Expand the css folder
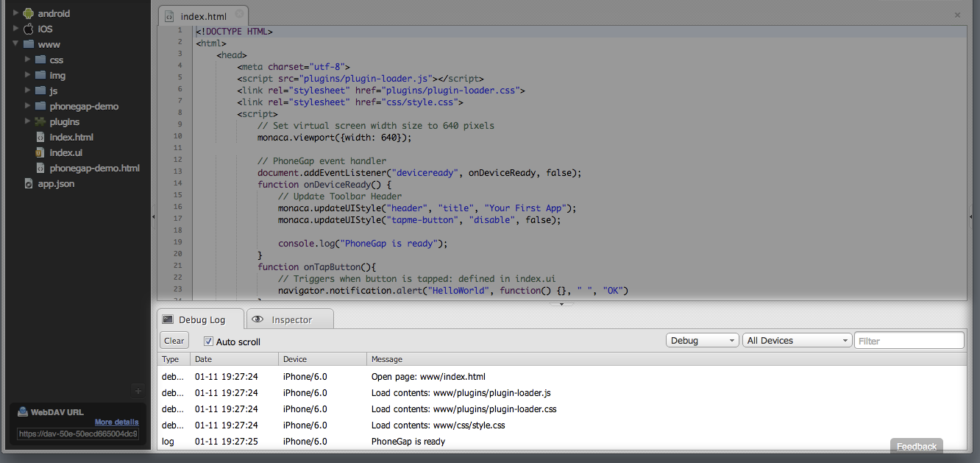Screen dimensions: 980x463 pyautogui.click(x=27, y=60)
